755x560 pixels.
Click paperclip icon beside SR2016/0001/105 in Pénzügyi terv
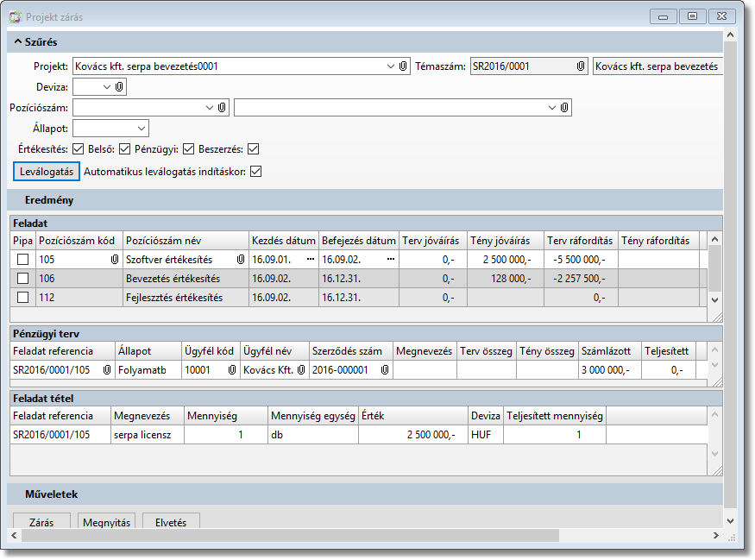click(x=108, y=370)
